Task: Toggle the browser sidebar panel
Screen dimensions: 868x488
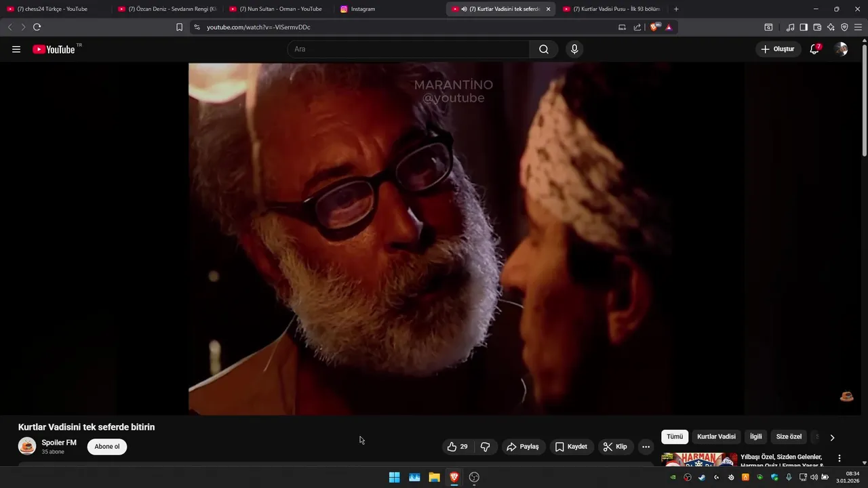Action: pos(804,27)
